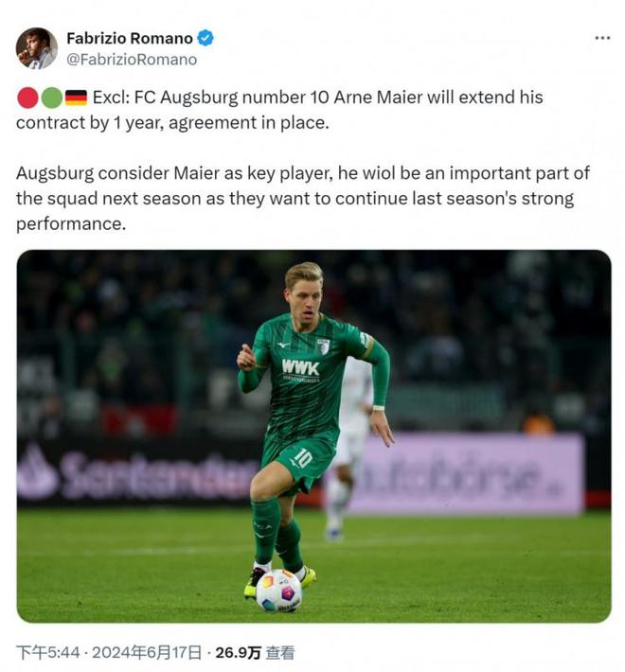The width and height of the screenshot is (625, 672).
Task: Click the WWK sponsor logo on jersey
Action: (300, 368)
